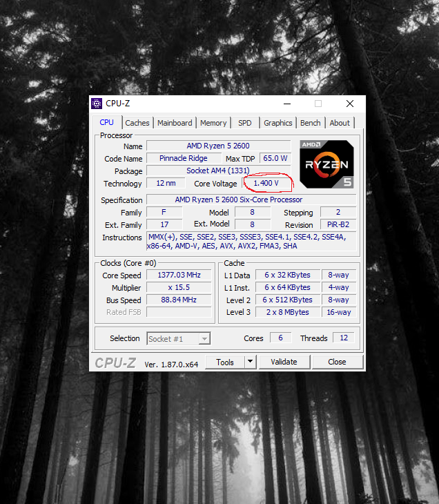Close the CPU-Z window with X
The image size is (439, 504).
coord(350,104)
